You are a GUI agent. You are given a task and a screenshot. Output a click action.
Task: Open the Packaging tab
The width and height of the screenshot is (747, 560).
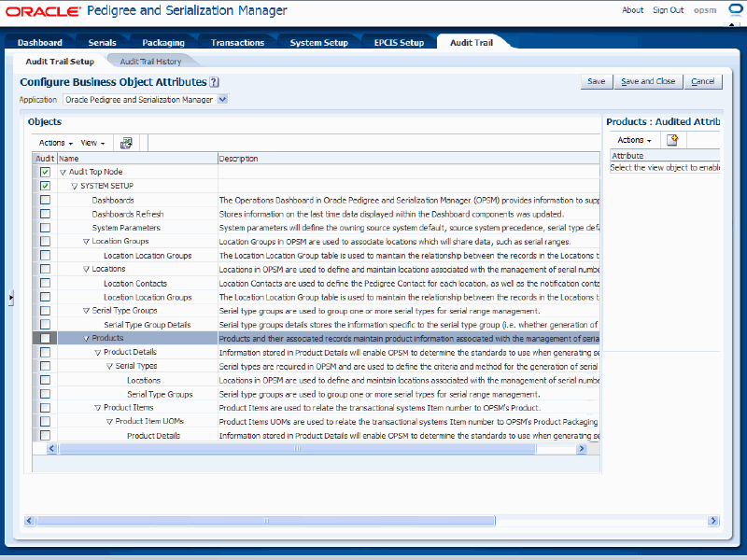click(163, 42)
